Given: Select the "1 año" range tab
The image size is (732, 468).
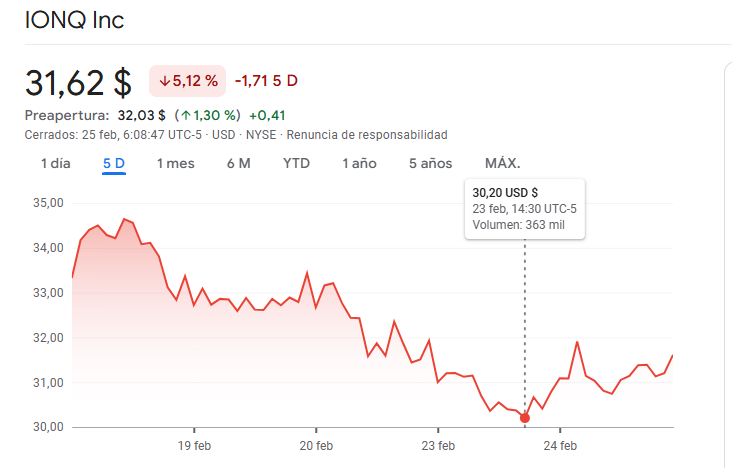Looking at the screenshot, I should coord(359,163).
